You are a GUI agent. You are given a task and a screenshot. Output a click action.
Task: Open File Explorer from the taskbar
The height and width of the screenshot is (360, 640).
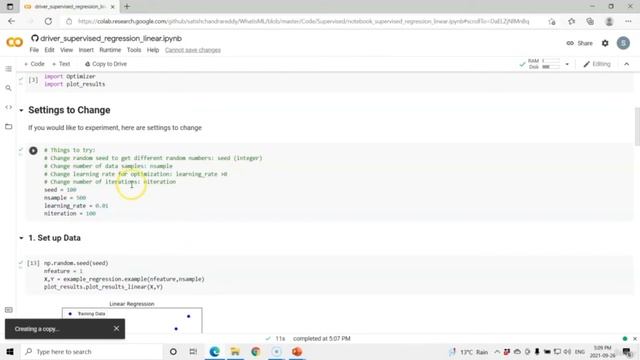[235, 351]
